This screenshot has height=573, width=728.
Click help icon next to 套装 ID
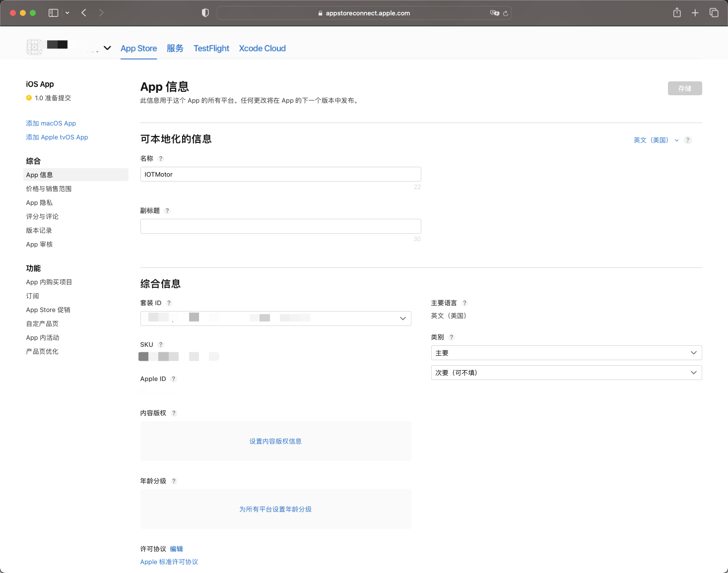pos(169,303)
